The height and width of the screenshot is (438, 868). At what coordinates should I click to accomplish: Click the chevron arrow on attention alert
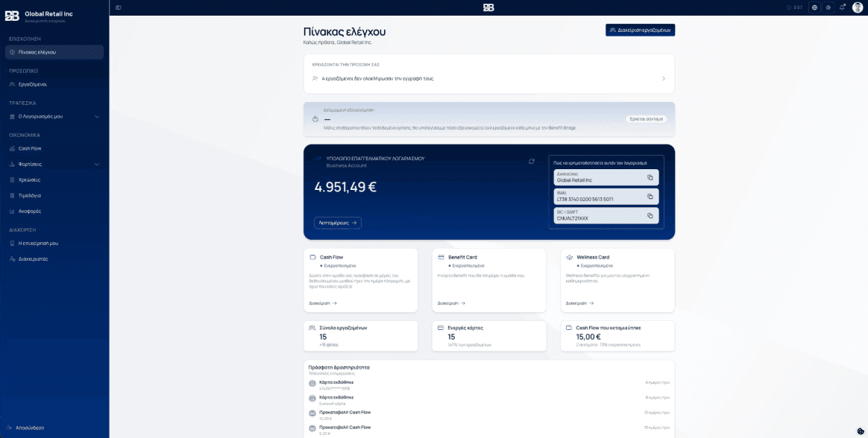664,78
